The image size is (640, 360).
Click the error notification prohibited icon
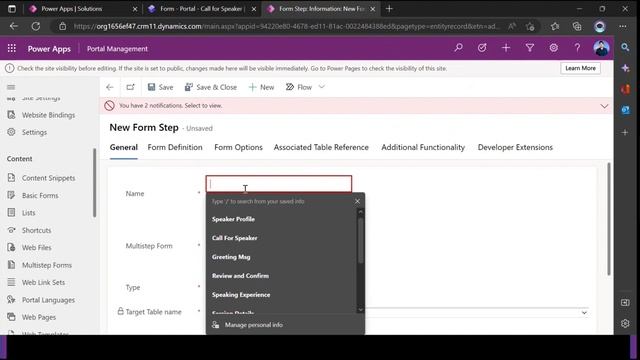click(x=109, y=106)
